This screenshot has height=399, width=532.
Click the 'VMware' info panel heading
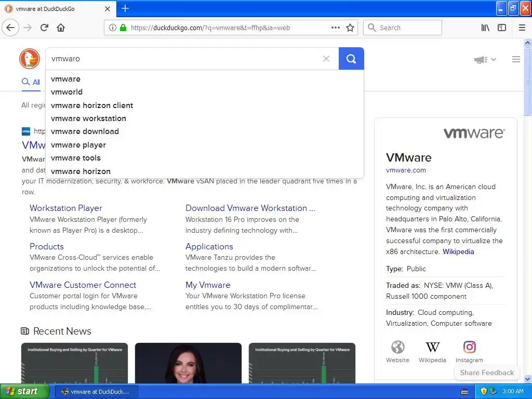click(x=409, y=157)
